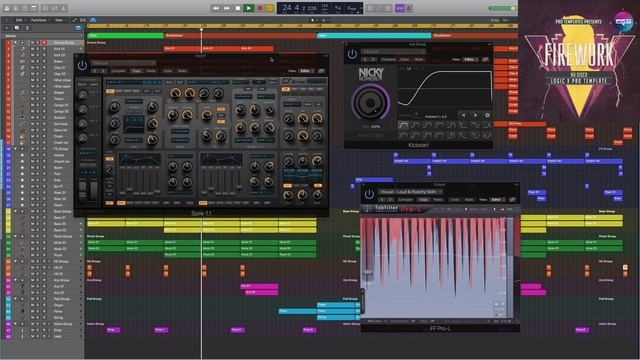The width and height of the screenshot is (640, 360).
Task: Collapse the Pluck Group track stack
Action: [x=16, y=236]
